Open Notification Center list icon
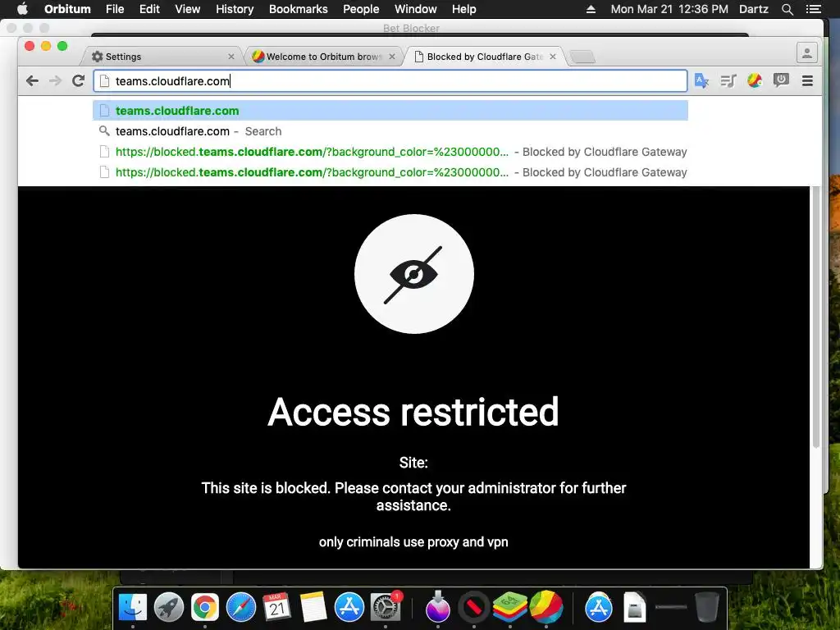This screenshot has height=630, width=840. coord(813,9)
